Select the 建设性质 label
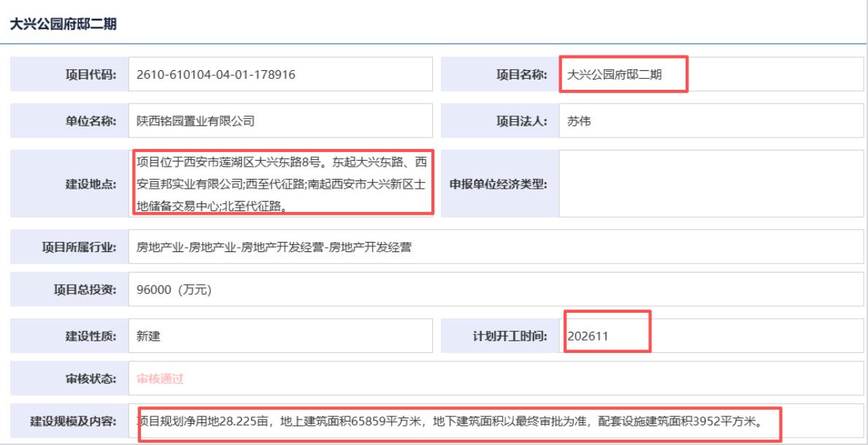Image resolution: width=868 pixels, height=445 pixels. click(x=91, y=336)
